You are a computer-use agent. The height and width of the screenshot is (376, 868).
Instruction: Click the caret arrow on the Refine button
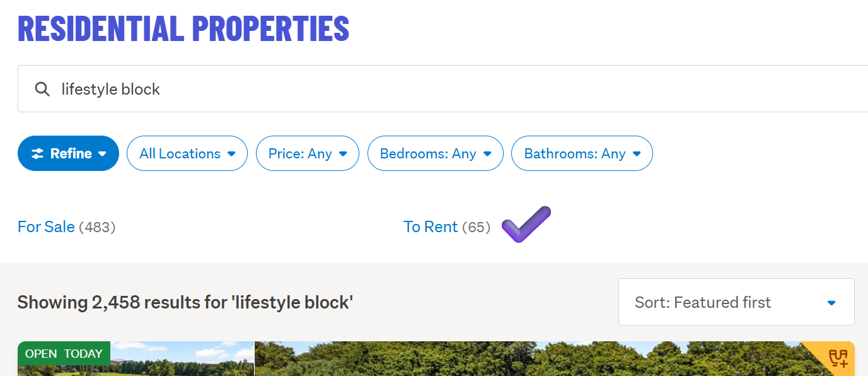102,153
